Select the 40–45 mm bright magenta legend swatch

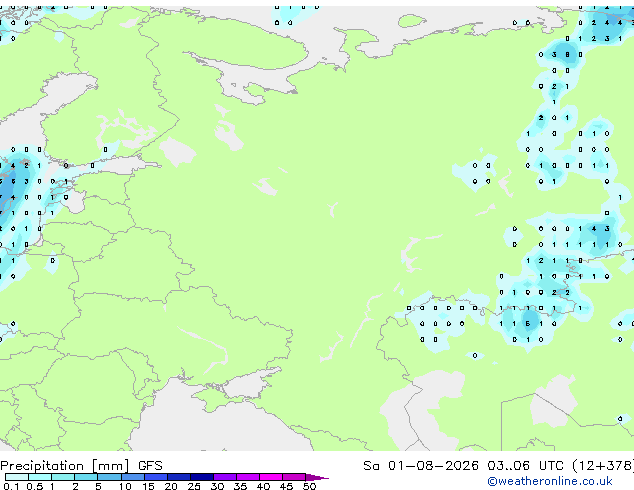271,477
